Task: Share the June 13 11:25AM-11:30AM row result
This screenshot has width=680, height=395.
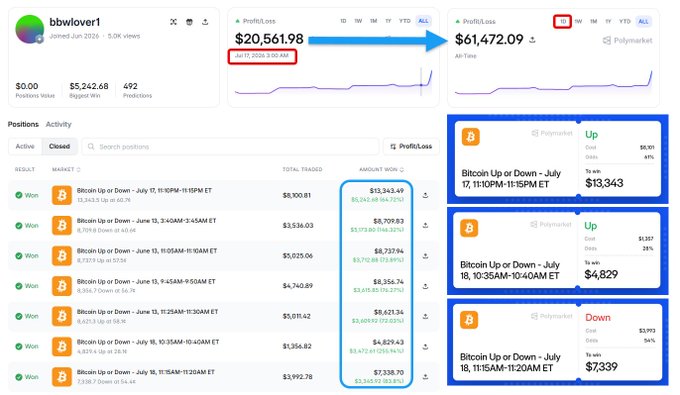Action: [x=425, y=316]
